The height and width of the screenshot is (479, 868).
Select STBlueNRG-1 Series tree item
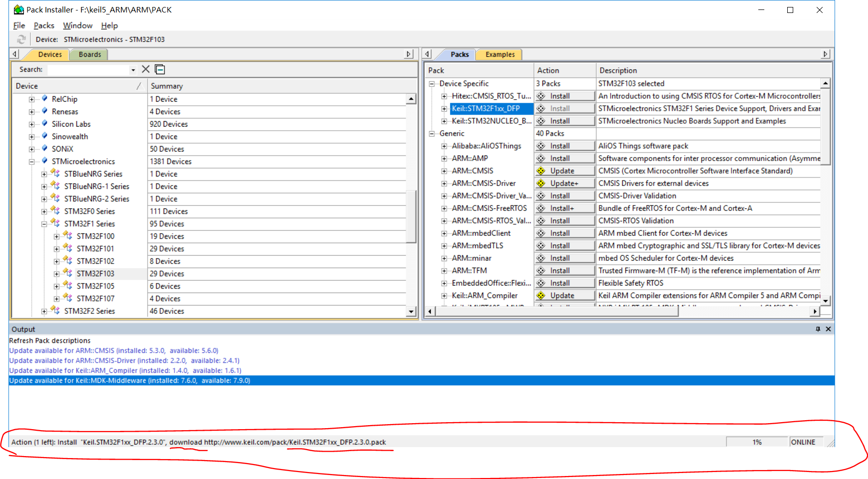(97, 186)
